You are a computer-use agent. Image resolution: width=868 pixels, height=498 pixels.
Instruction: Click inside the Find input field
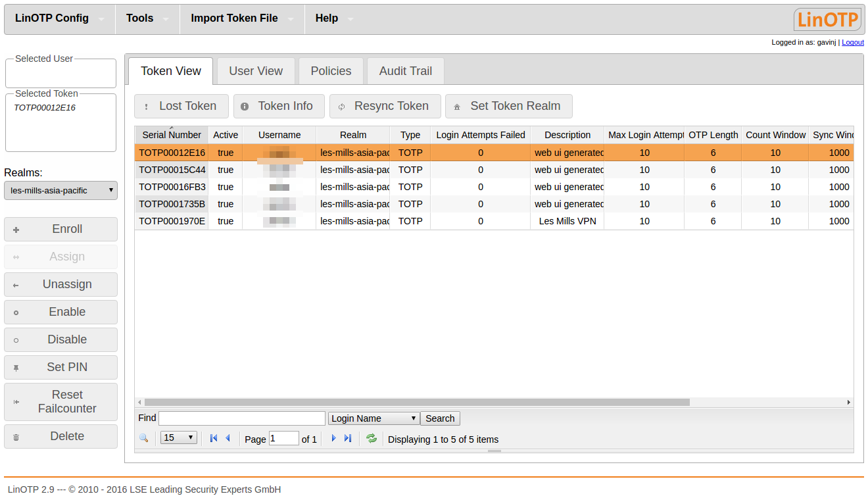pos(241,418)
